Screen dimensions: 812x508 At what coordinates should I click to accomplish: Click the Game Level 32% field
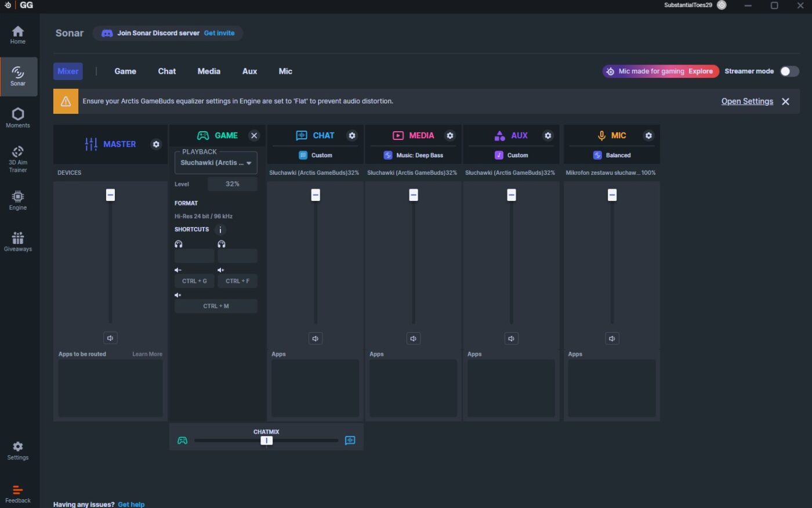[x=232, y=184]
